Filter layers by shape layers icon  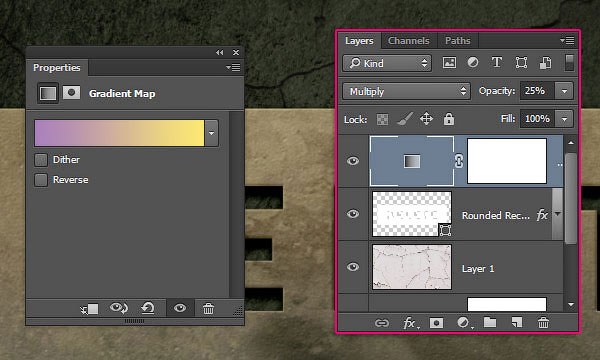pos(521,63)
